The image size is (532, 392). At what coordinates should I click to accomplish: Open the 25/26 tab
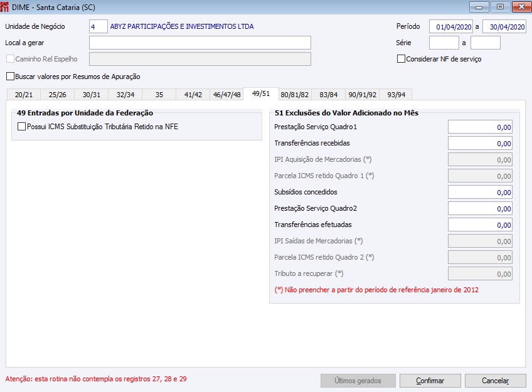coord(57,95)
